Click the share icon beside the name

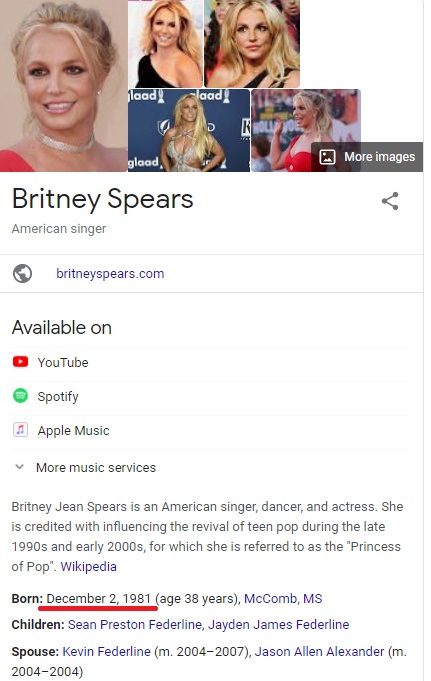(x=390, y=201)
